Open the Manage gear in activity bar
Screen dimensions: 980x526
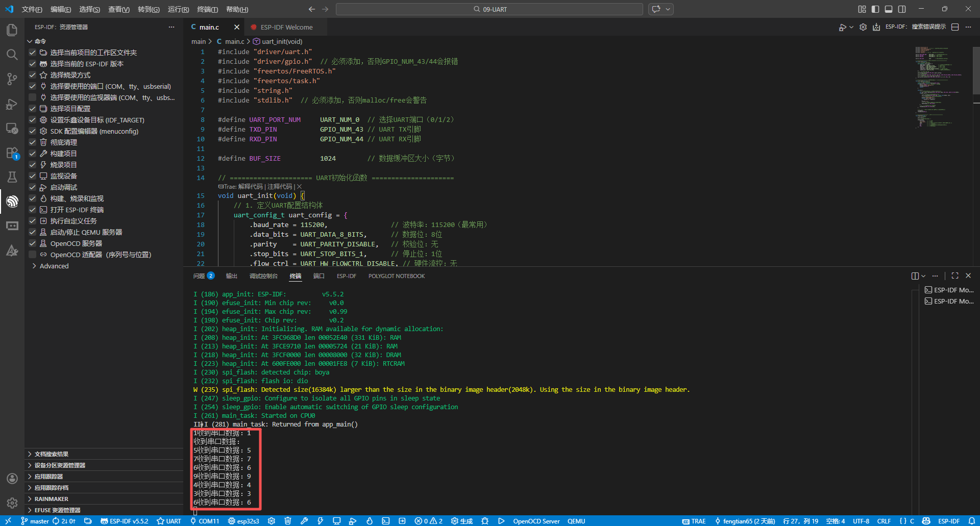coord(12,503)
